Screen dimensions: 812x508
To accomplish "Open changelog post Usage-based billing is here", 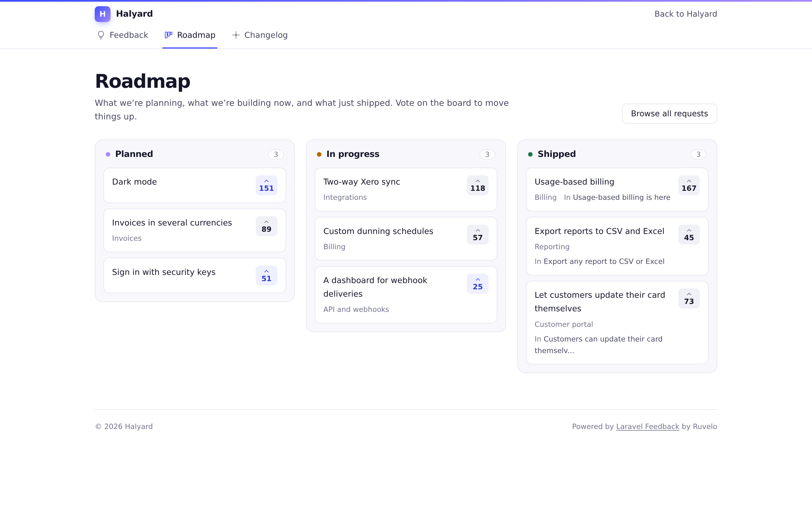I will (621, 197).
